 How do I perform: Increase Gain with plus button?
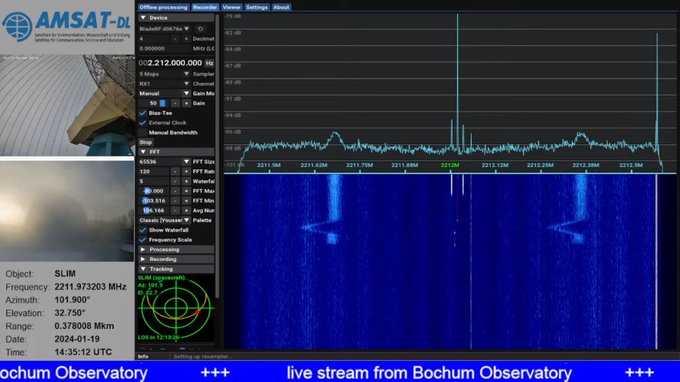(186, 103)
